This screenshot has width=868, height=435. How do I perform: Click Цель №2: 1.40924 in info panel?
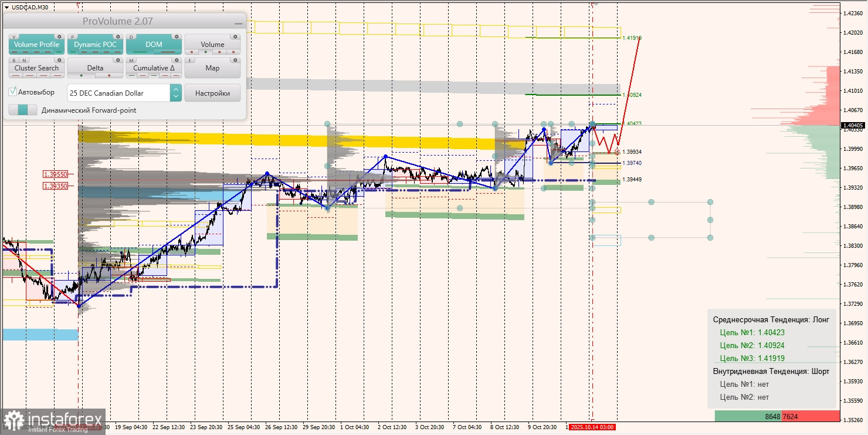pyautogui.click(x=752, y=345)
